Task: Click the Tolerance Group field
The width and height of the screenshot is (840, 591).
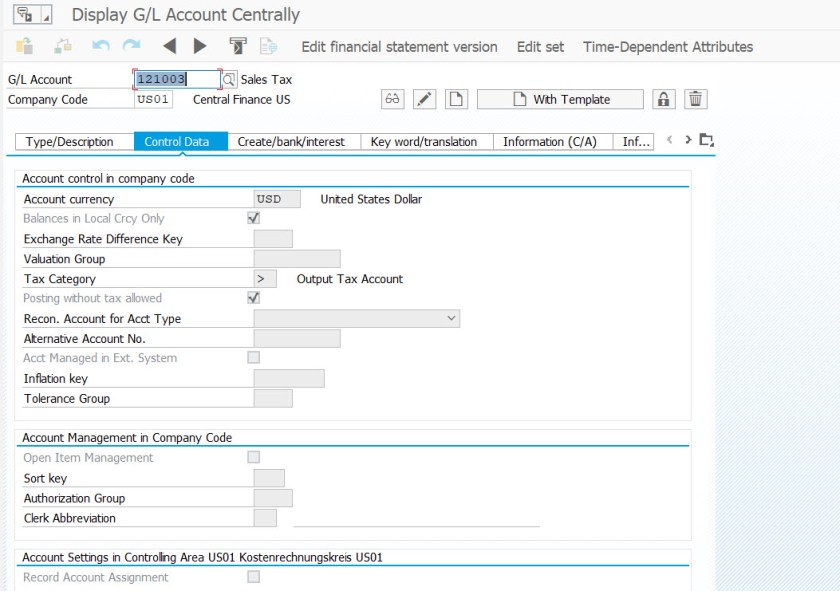Action: tap(273, 398)
